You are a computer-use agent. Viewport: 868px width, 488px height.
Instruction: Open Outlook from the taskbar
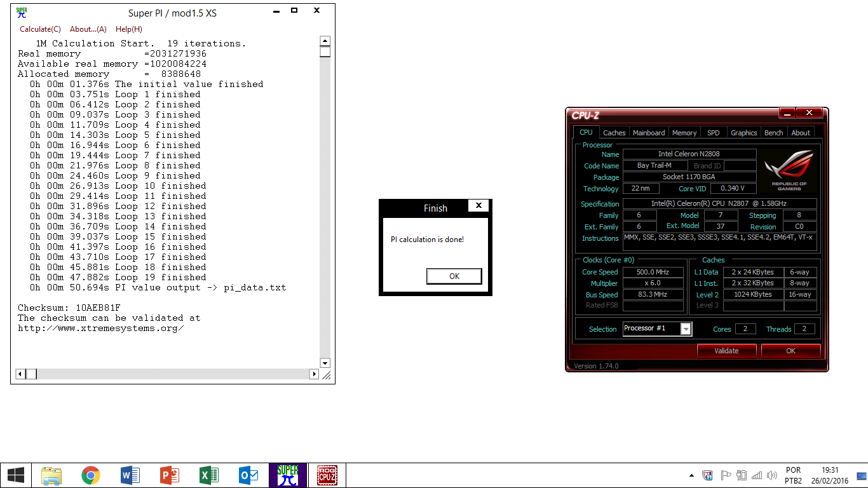(248, 475)
